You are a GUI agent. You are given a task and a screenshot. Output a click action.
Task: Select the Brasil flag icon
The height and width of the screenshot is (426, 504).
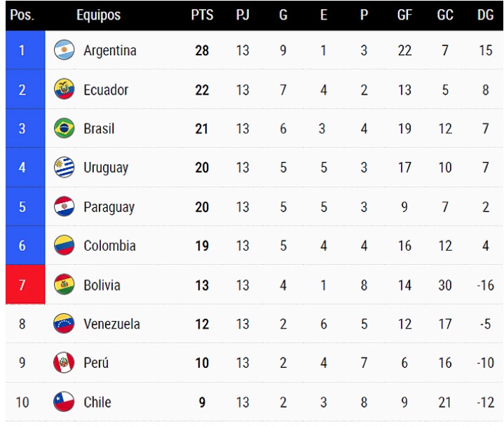(x=64, y=129)
